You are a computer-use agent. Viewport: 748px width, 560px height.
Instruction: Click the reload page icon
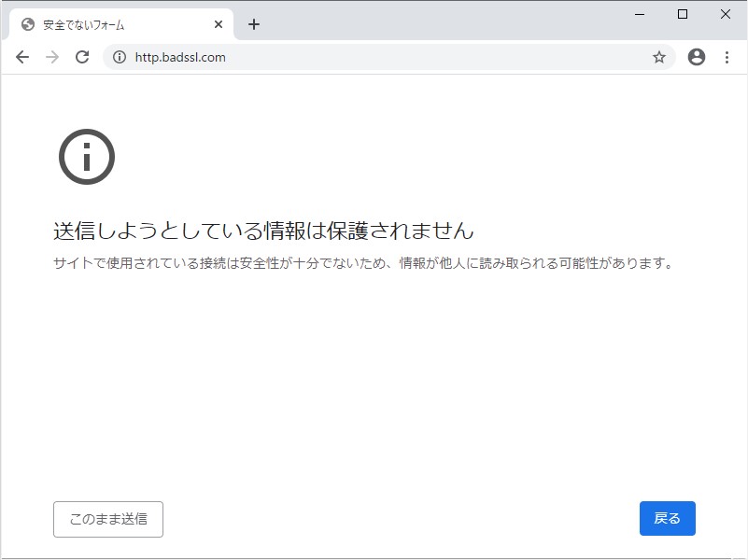pyautogui.click(x=82, y=57)
